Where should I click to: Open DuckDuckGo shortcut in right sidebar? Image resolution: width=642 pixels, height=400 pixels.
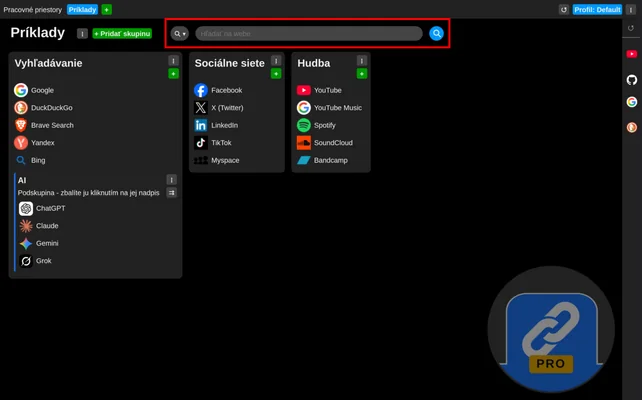632,127
